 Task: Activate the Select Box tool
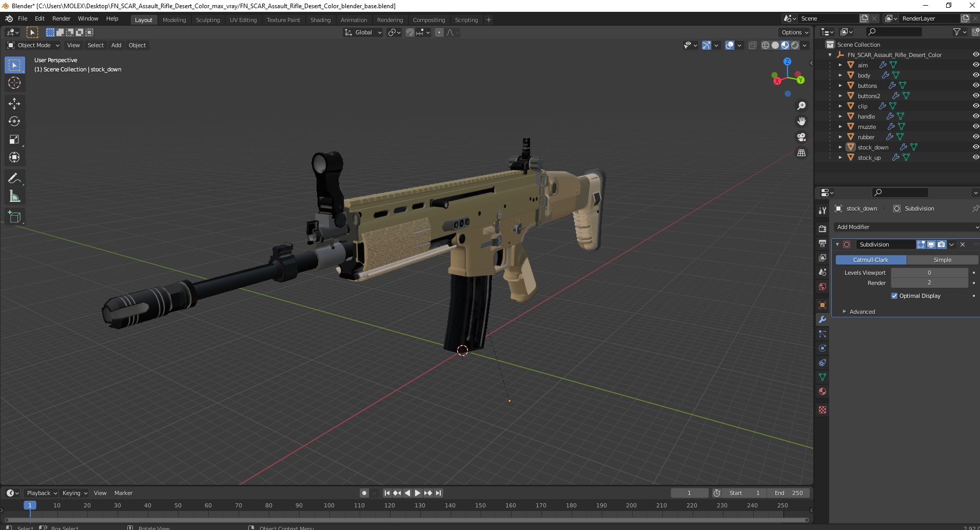tap(14, 65)
